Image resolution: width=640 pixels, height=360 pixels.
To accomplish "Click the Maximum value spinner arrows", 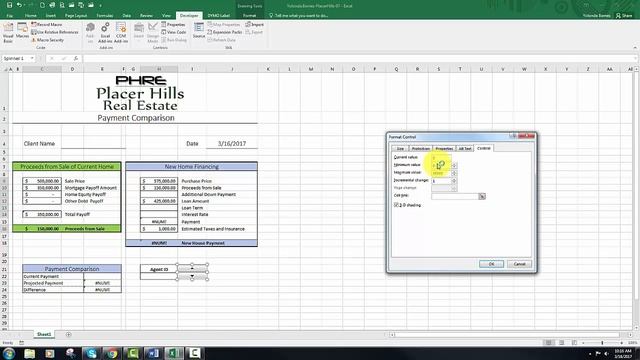I will click(454, 173).
